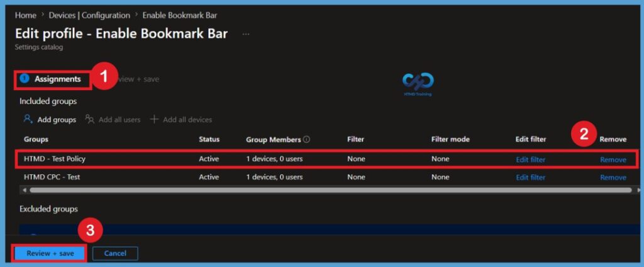
Task: Select the HTMD - Test Policy group row
Action: pyautogui.click(x=327, y=159)
